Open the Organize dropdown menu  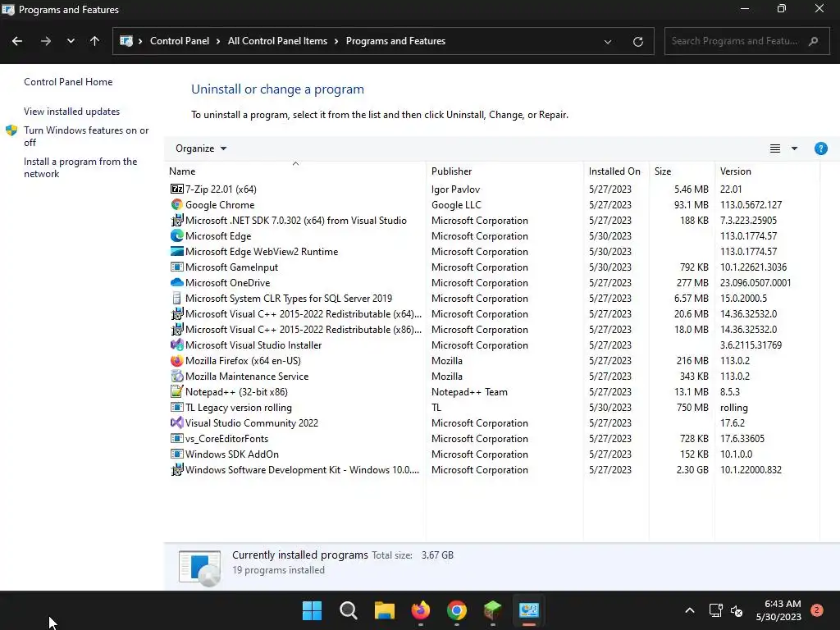pos(201,148)
